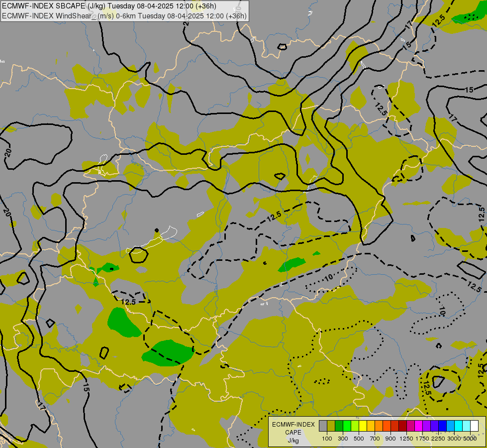The image size is (487, 448).
Task: Click the CAPE word in the legend
Action: tap(293, 433)
